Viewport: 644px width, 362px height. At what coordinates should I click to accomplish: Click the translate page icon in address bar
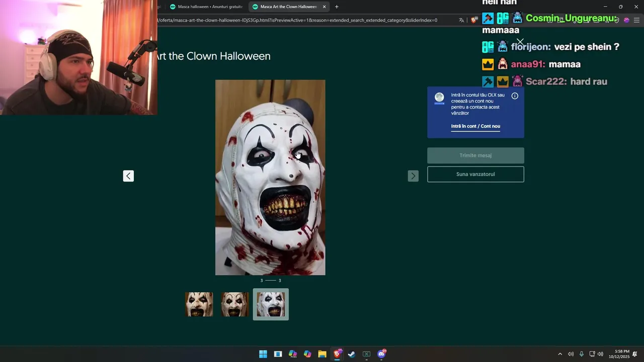point(461,20)
